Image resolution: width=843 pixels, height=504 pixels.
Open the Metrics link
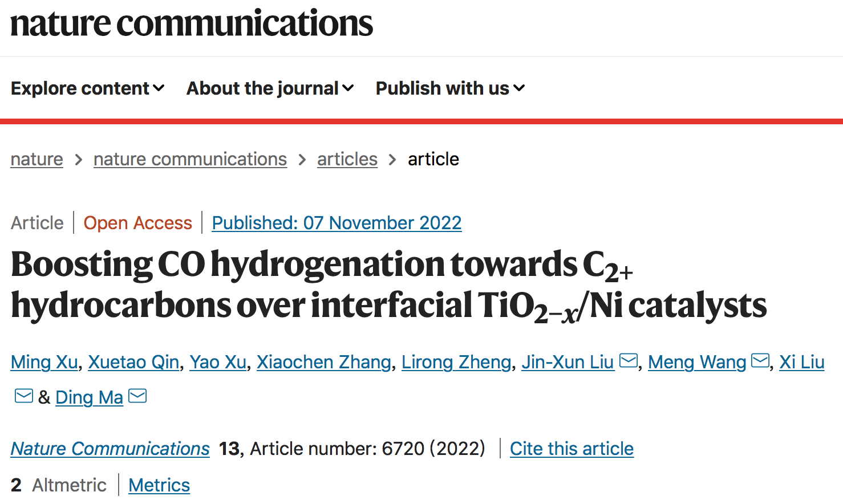click(x=159, y=485)
